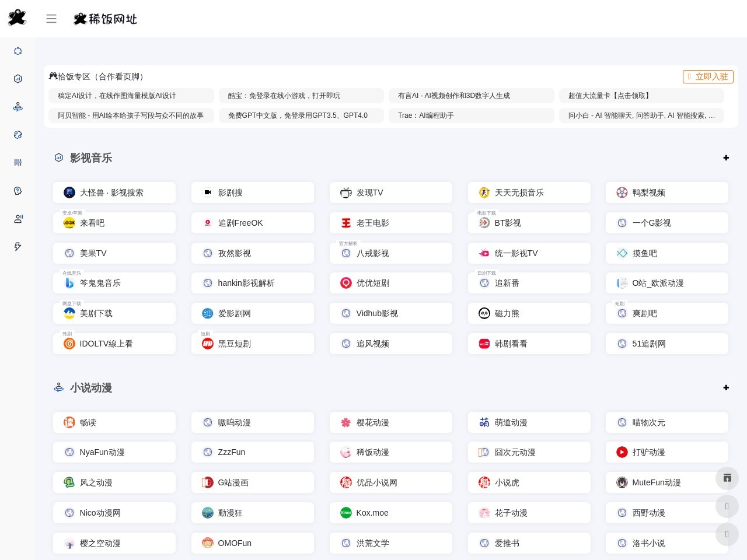The image size is (747, 560).
Task: Click the back-to-top floating button
Action: point(727,478)
